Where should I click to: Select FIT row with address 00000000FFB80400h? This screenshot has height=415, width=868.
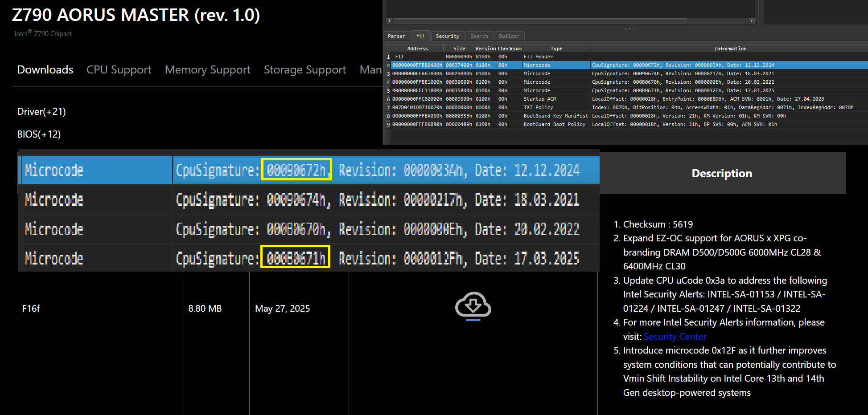[626, 65]
